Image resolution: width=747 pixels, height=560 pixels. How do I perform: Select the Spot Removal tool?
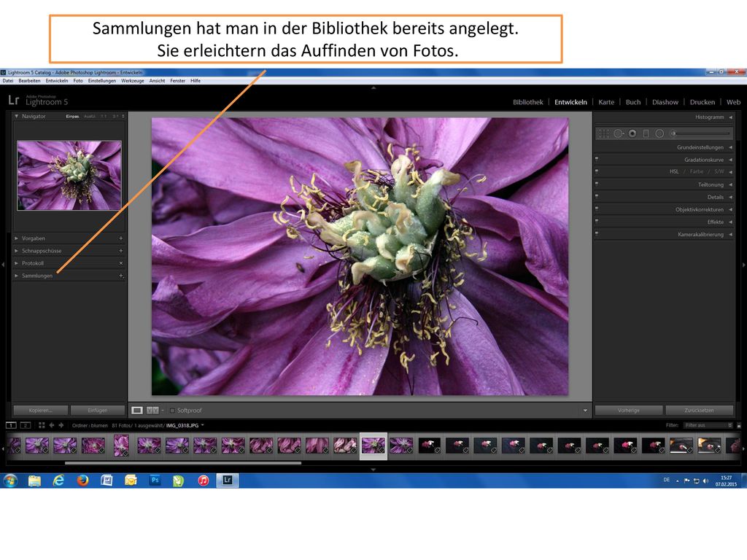[619, 134]
